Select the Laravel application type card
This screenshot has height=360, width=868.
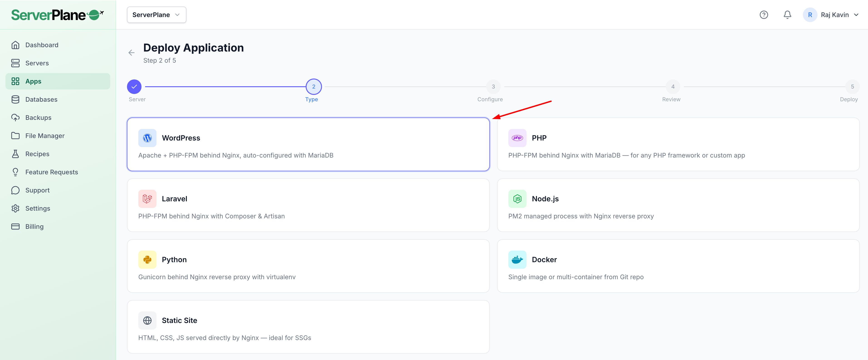(308, 205)
